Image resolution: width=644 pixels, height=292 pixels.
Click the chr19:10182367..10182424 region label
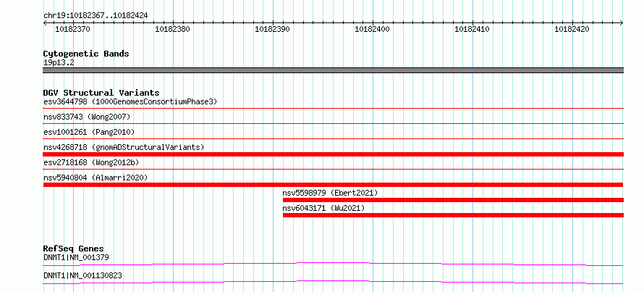click(x=96, y=16)
